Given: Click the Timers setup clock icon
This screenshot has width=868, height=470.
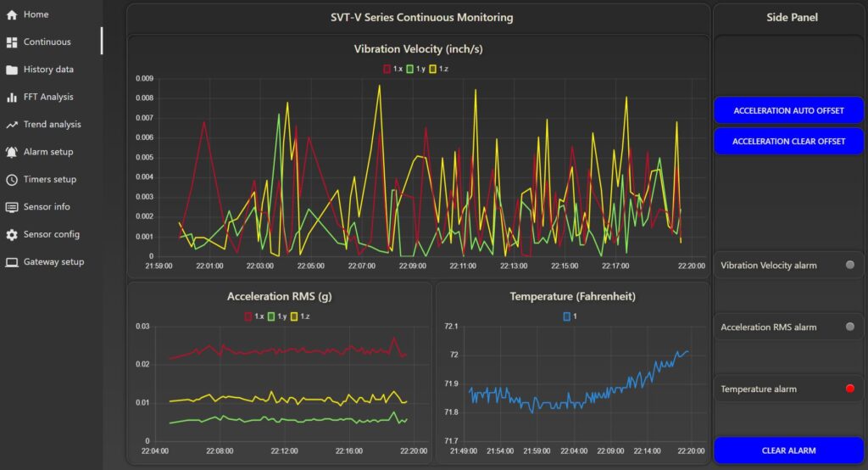Looking at the screenshot, I should click(x=12, y=180).
